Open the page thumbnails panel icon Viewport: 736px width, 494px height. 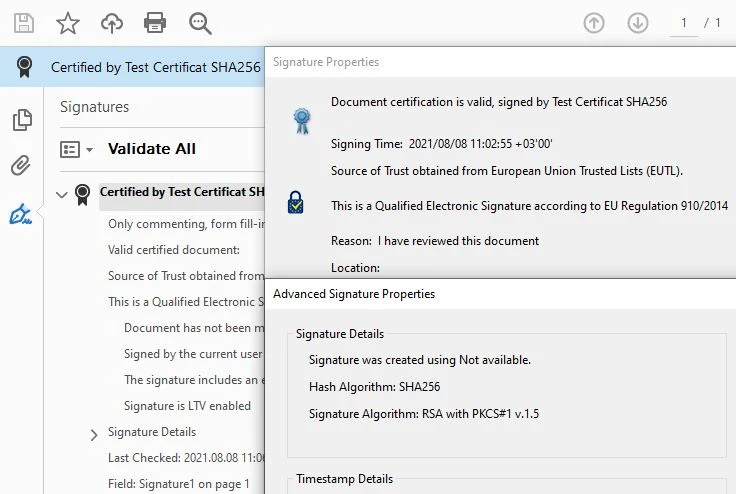point(21,120)
